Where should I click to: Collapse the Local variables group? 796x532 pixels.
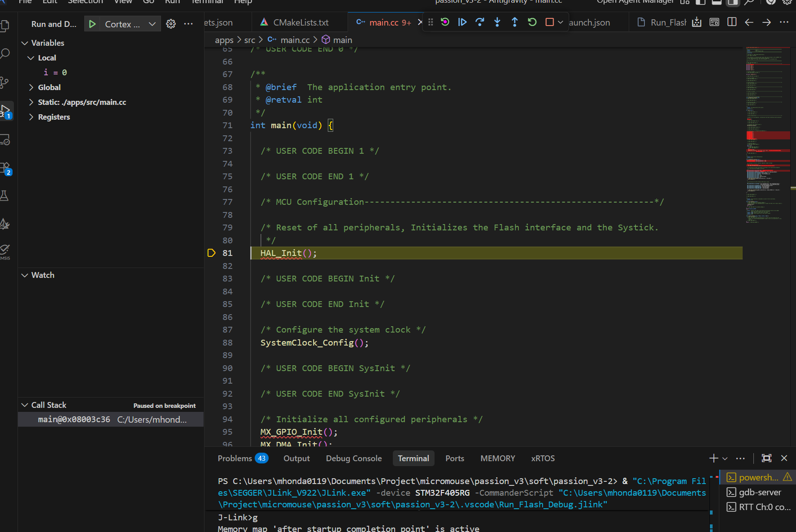pyautogui.click(x=31, y=58)
